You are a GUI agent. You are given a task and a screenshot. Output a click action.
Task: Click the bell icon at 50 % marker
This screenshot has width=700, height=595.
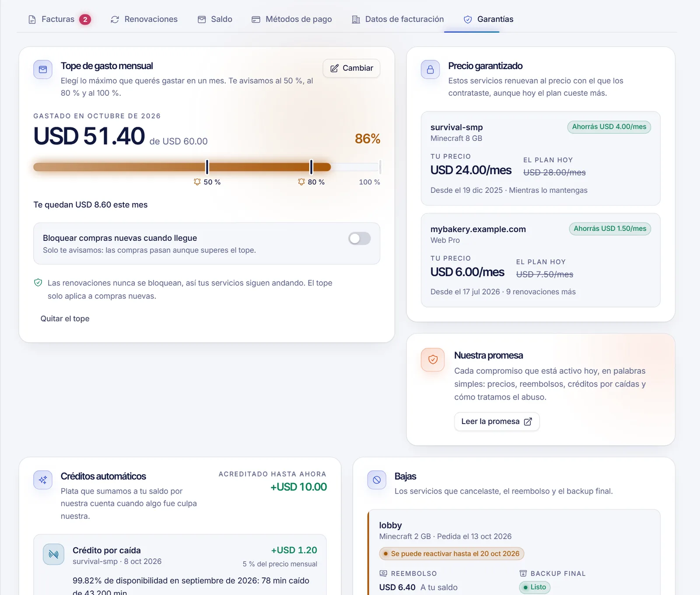(x=197, y=182)
